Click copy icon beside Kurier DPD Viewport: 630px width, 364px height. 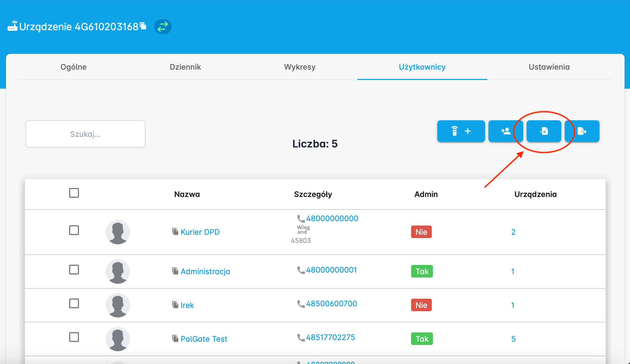point(175,232)
